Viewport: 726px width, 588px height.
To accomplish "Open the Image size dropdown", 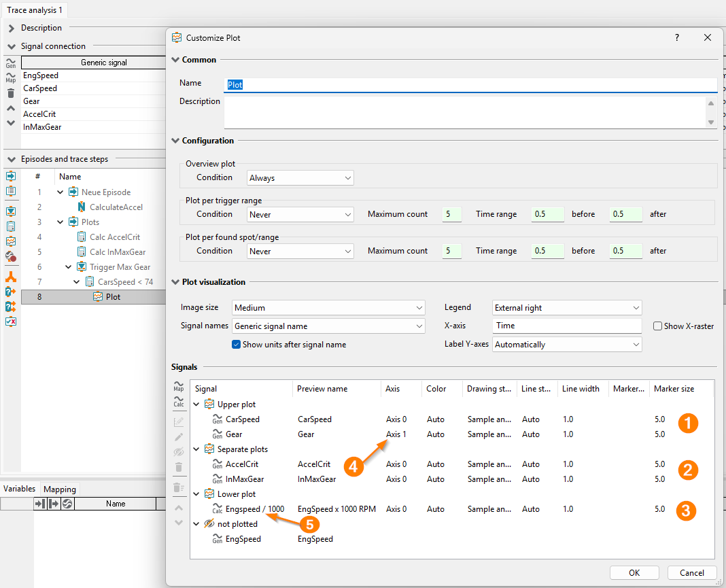I will click(x=328, y=308).
